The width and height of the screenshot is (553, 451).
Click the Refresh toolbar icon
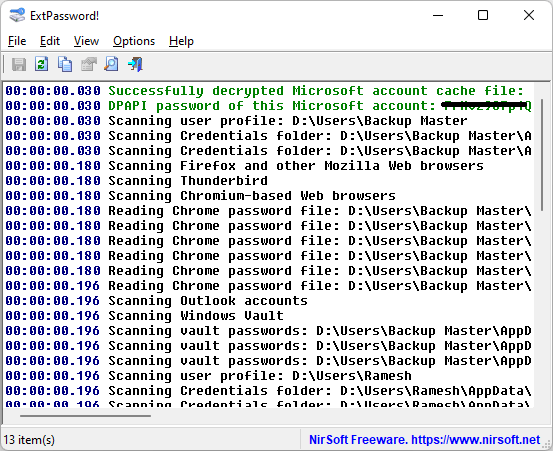point(42,65)
